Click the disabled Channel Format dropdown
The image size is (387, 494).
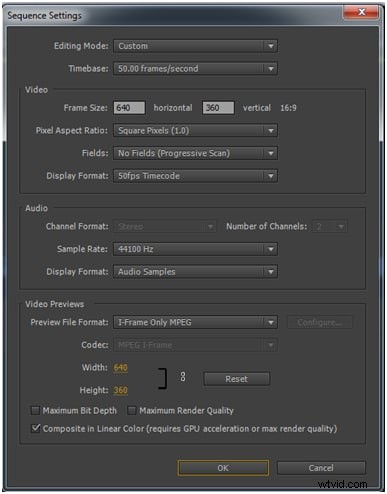pos(165,227)
